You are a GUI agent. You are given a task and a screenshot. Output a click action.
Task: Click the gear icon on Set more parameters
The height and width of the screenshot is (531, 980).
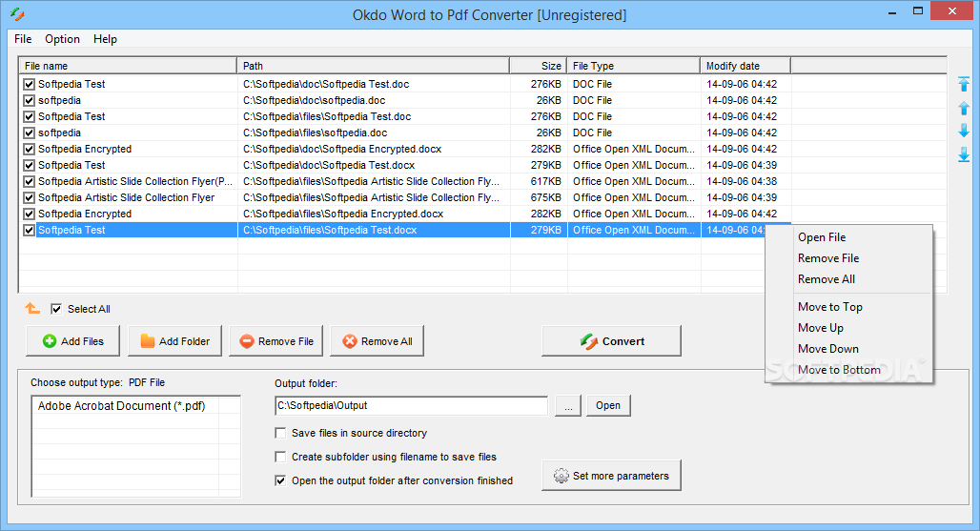[561, 476]
